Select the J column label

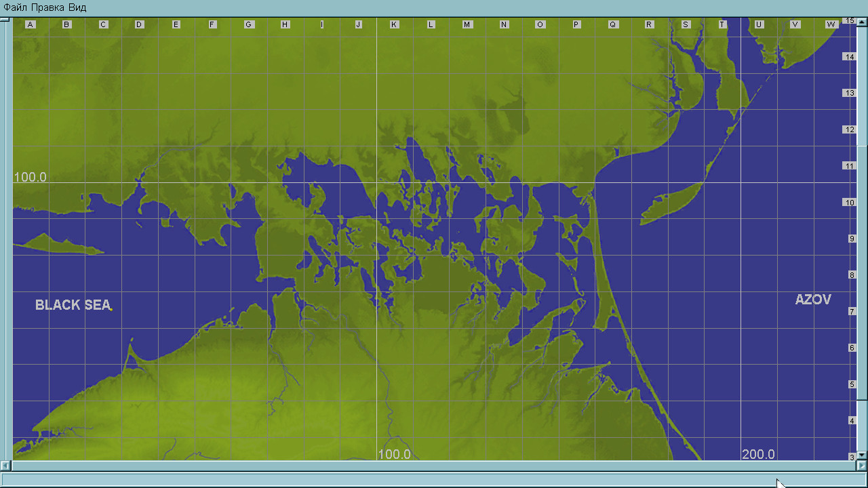358,24
